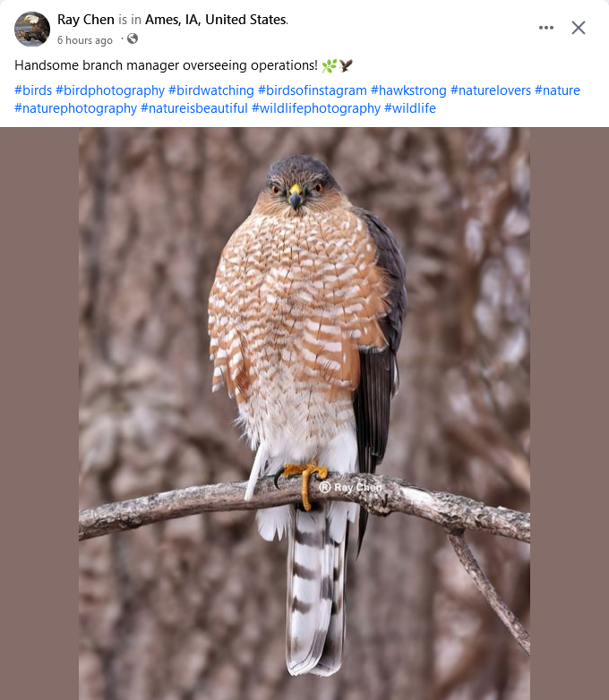The image size is (609, 700).
Task: Open Ray Chen's profile picture
Action: (x=32, y=29)
